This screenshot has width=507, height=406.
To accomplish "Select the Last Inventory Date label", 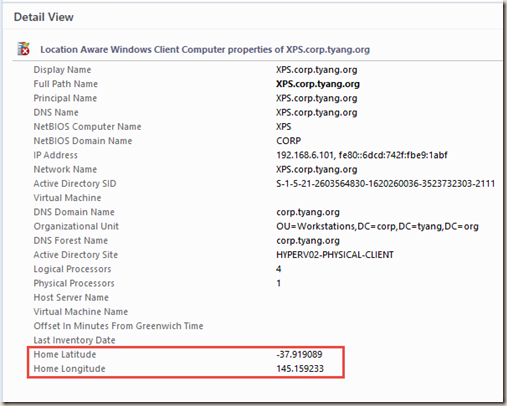I will 74,340.
